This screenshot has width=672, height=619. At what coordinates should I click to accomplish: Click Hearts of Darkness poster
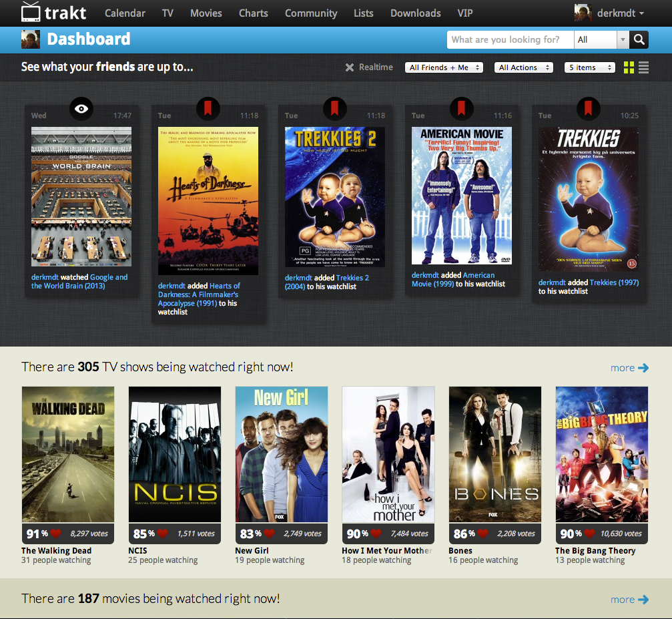pyautogui.click(x=208, y=201)
